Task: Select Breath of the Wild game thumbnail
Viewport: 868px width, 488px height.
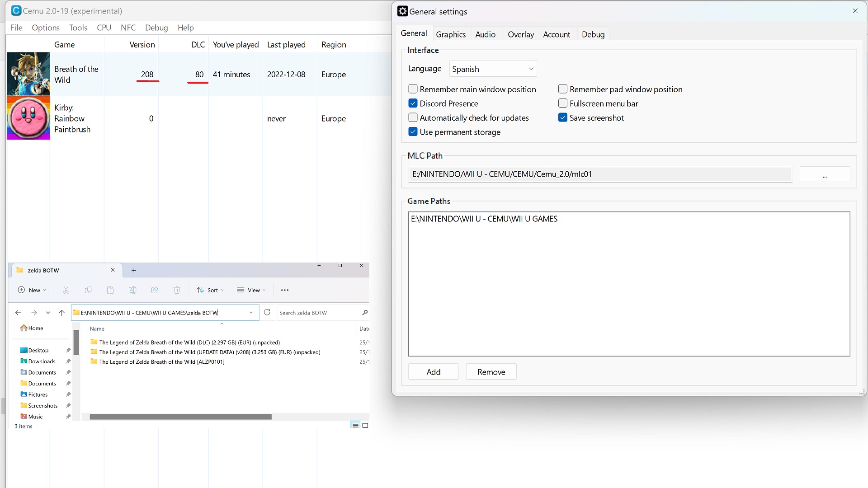Action: click(x=28, y=75)
